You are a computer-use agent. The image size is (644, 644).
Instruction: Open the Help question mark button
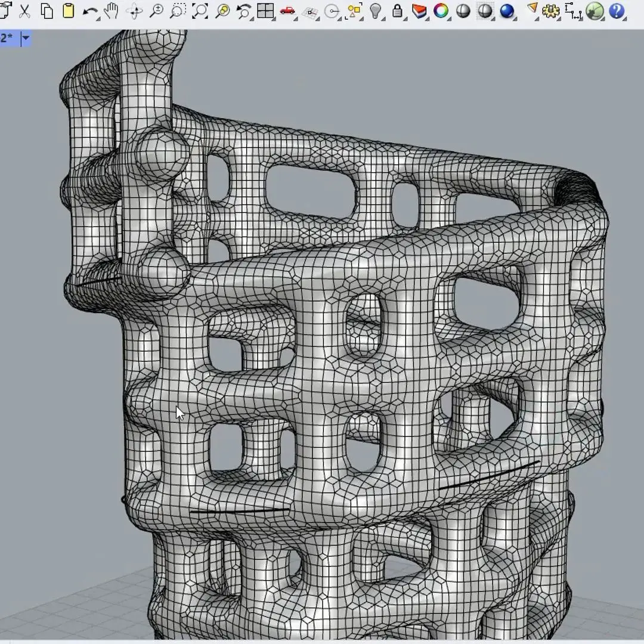(617, 11)
